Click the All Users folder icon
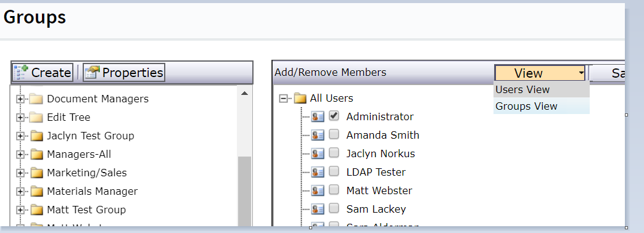Viewport: 644px width, 233px height. pyautogui.click(x=300, y=99)
